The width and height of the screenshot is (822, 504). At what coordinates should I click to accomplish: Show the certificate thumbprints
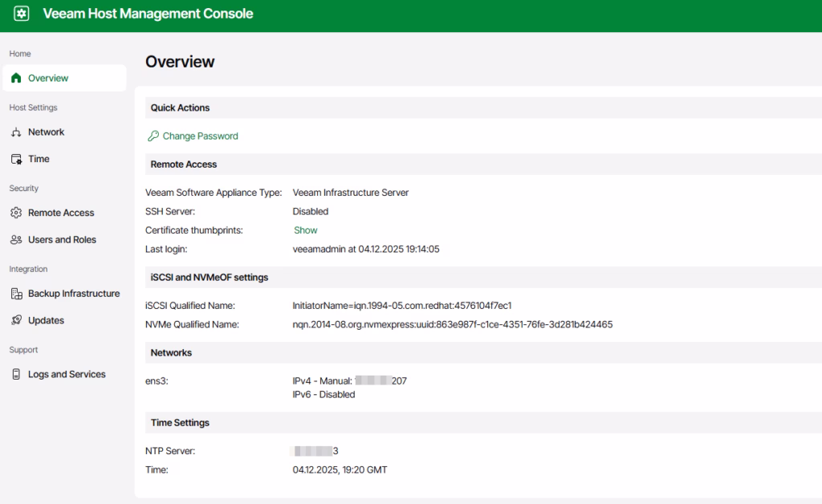click(x=305, y=230)
